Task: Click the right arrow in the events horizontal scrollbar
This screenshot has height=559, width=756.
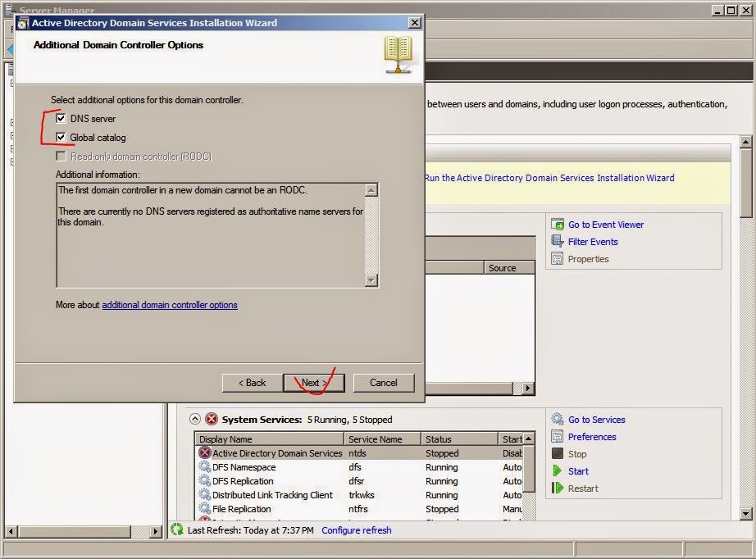Action: (528, 388)
